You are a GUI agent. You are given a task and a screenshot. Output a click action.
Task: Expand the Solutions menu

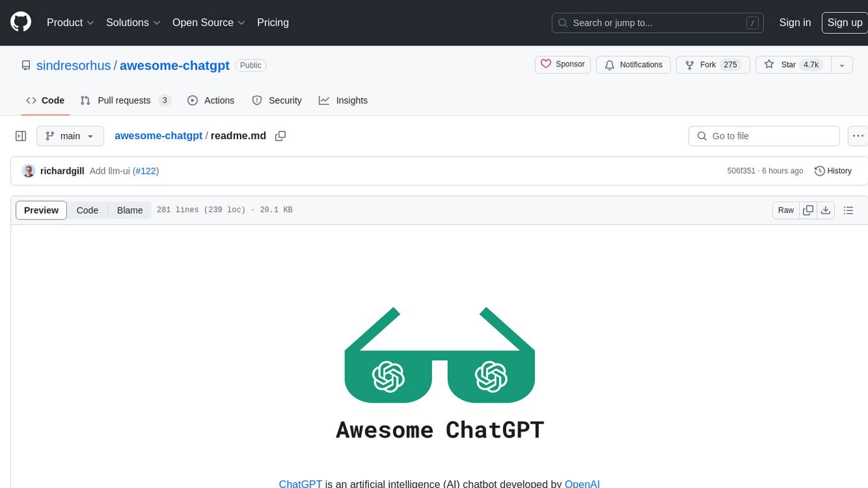pyautogui.click(x=133, y=22)
